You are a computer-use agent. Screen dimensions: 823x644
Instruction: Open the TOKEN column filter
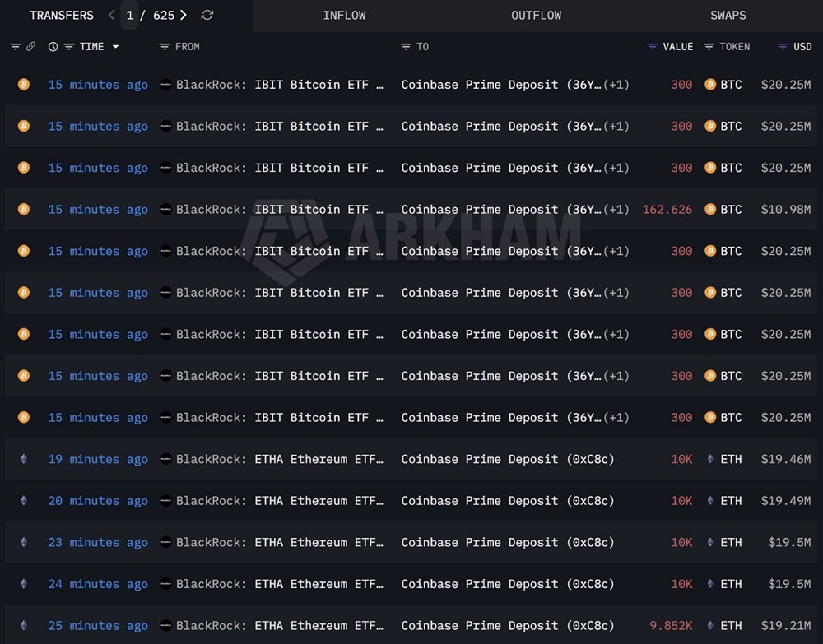coord(709,47)
